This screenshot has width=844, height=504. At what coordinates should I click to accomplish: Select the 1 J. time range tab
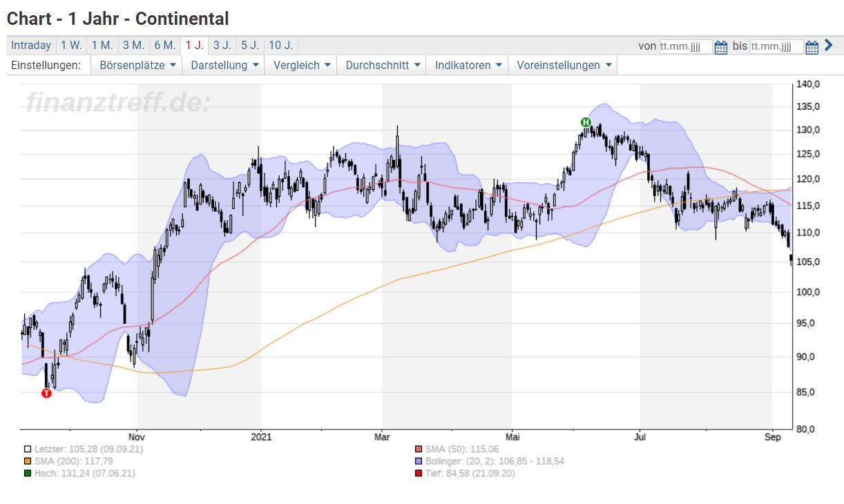[x=194, y=46]
